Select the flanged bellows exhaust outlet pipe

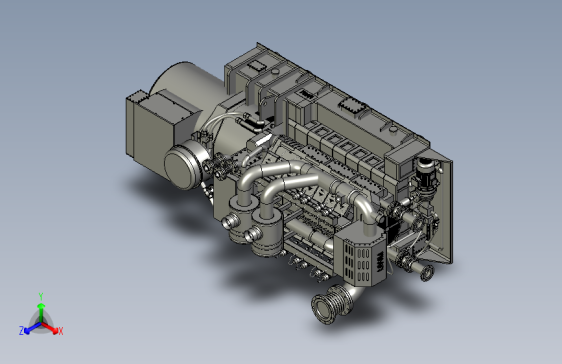coord(332,305)
